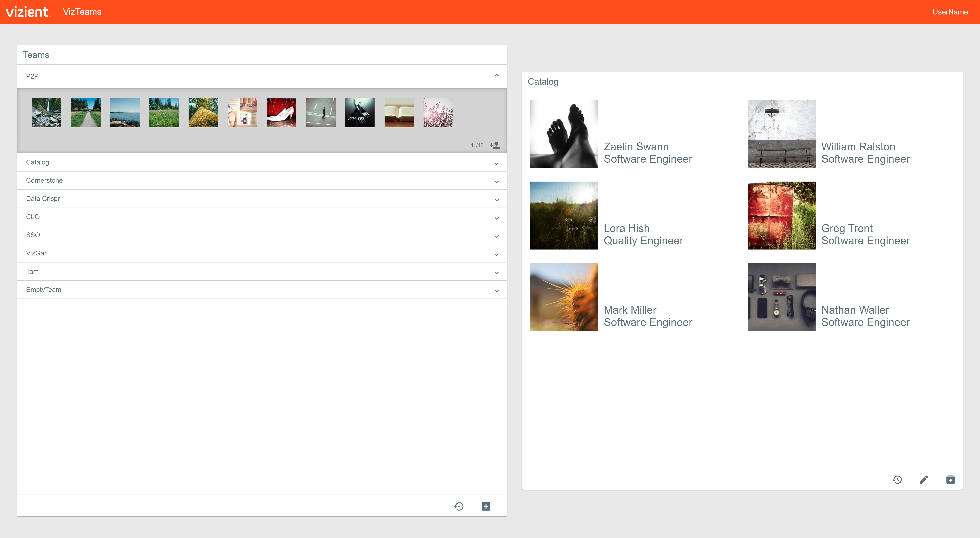
Task: Select the white high heels thumbnail
Action: [x=282, y=113]
